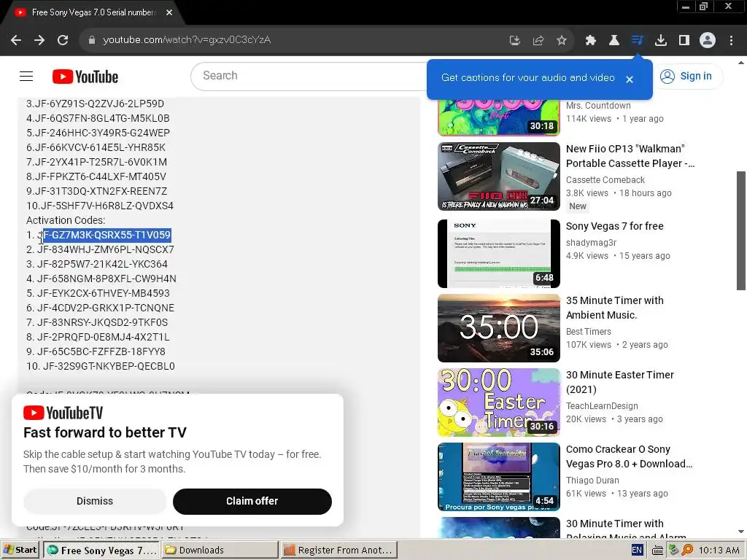Click the Sony Vegas 7 for free title
Screen dimensions: 747x560
(614, 226)
